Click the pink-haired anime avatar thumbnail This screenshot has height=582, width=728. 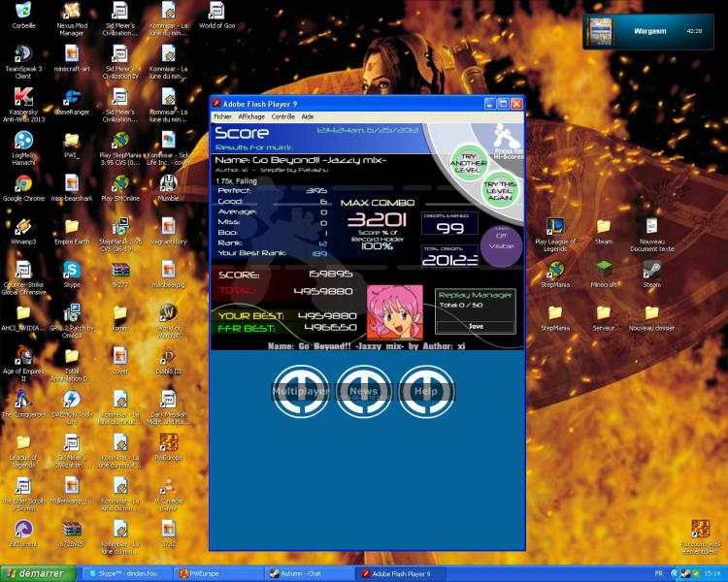point(394,311)
